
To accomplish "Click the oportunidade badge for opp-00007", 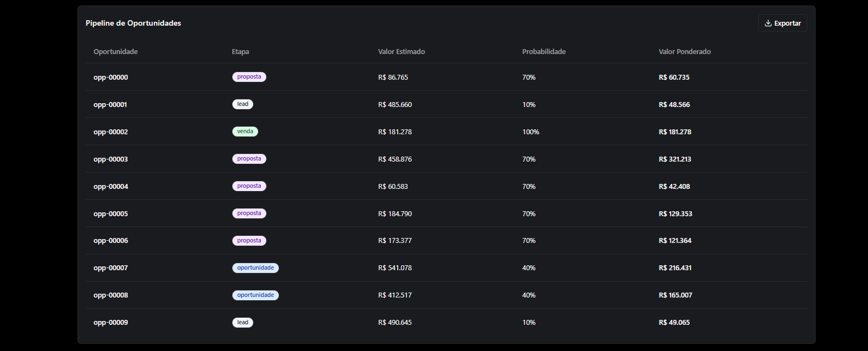I will click(255, 268).
